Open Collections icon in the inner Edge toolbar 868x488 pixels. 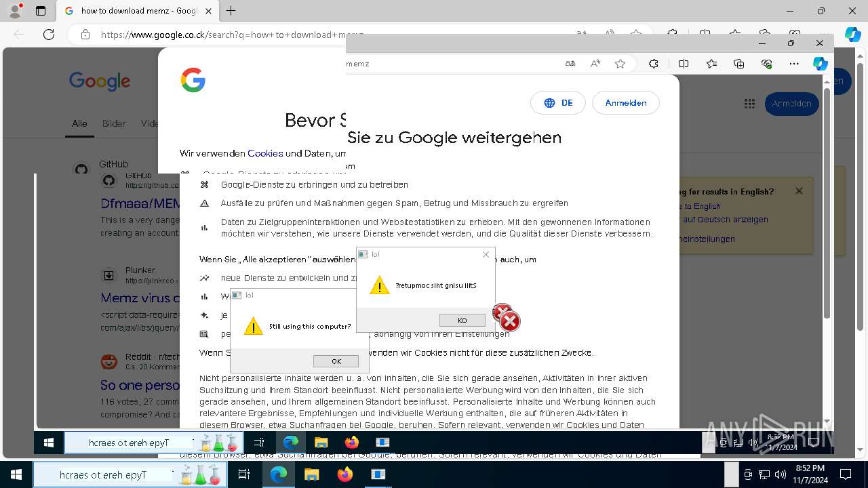point(739,64)
